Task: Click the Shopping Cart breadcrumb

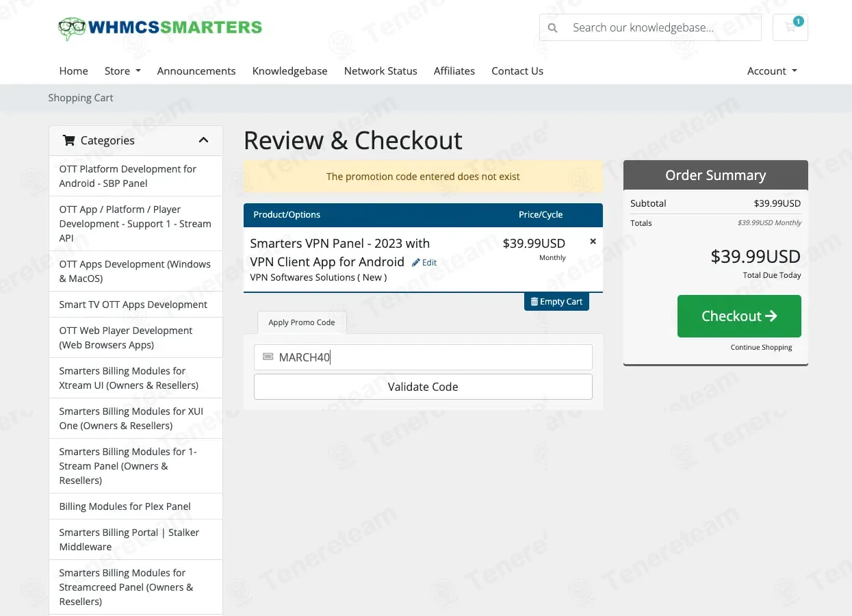Action: [x=81, y=98]
